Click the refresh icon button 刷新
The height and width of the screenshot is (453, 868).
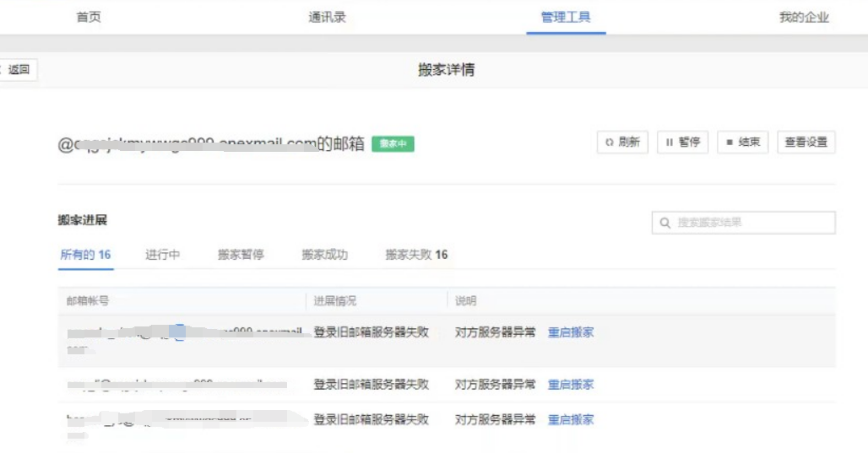pos(621,143)
